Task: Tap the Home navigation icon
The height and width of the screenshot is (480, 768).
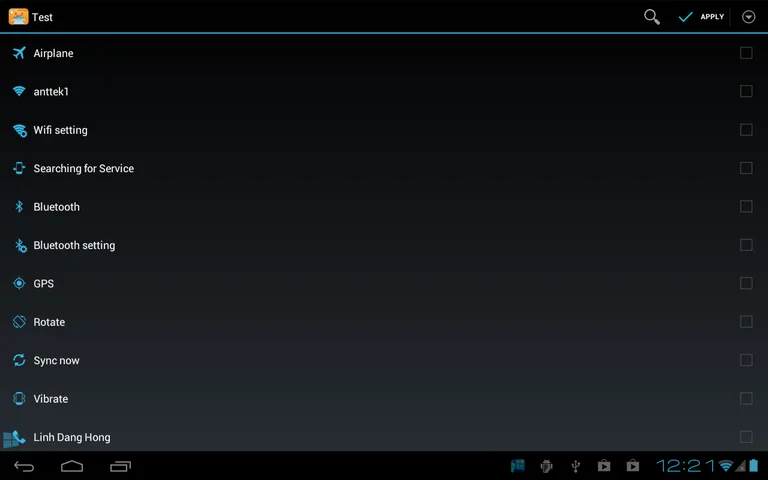Action: pyautogui.click(x=72, y=466)
